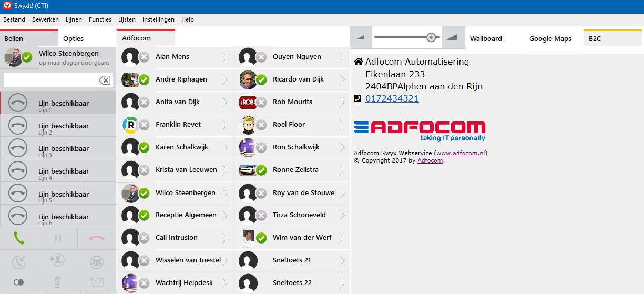Switch to the Google Maps tab
The height and width of the screenshot is (294, 644).
tap(550, 38)
